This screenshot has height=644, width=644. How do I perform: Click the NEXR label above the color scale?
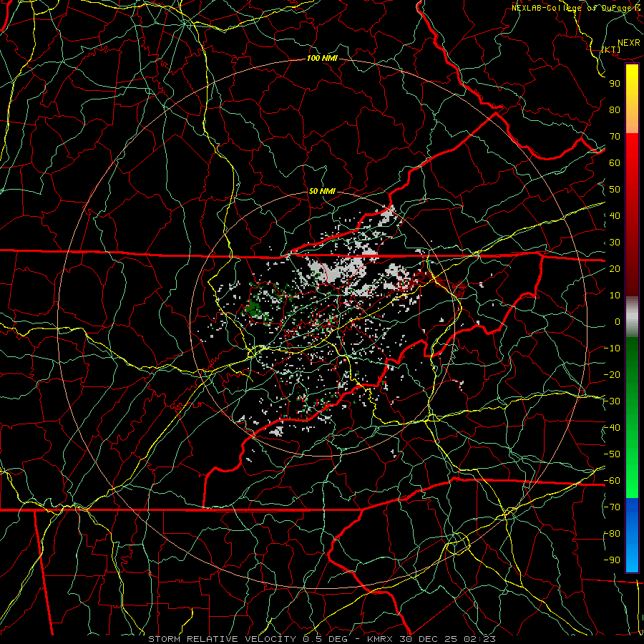click(629, 43)
